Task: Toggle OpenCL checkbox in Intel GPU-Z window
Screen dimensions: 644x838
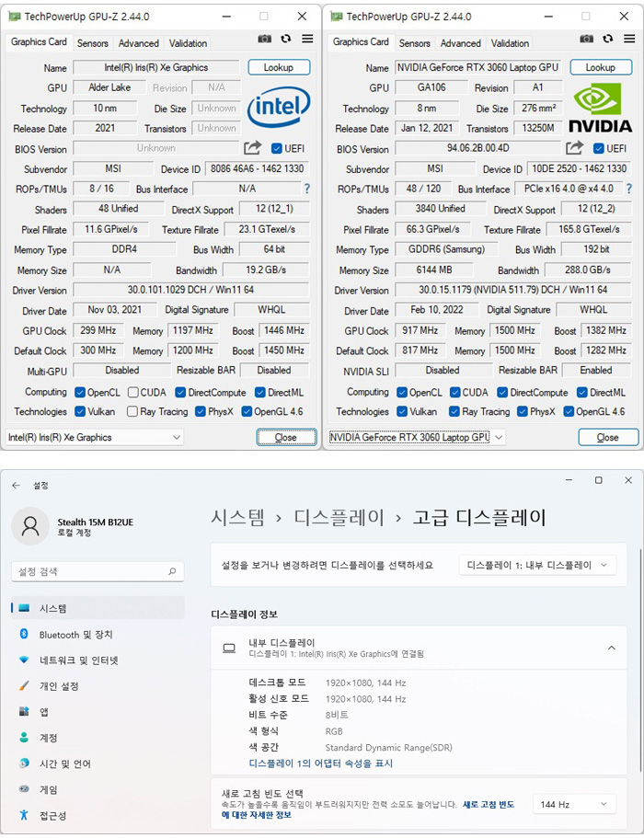Action: pos(80,392)
